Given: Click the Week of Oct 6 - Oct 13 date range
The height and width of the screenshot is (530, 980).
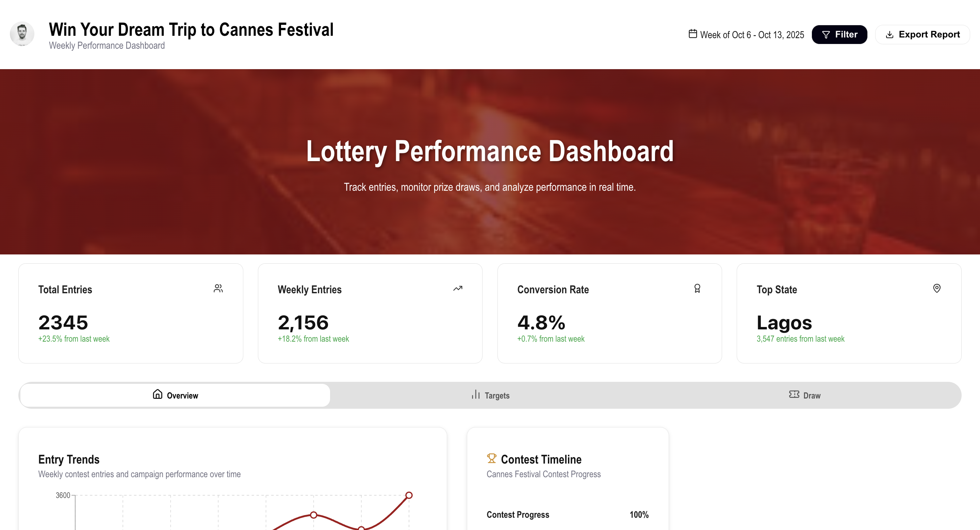Looking at the screenshot, I should [x=752, y=35].
